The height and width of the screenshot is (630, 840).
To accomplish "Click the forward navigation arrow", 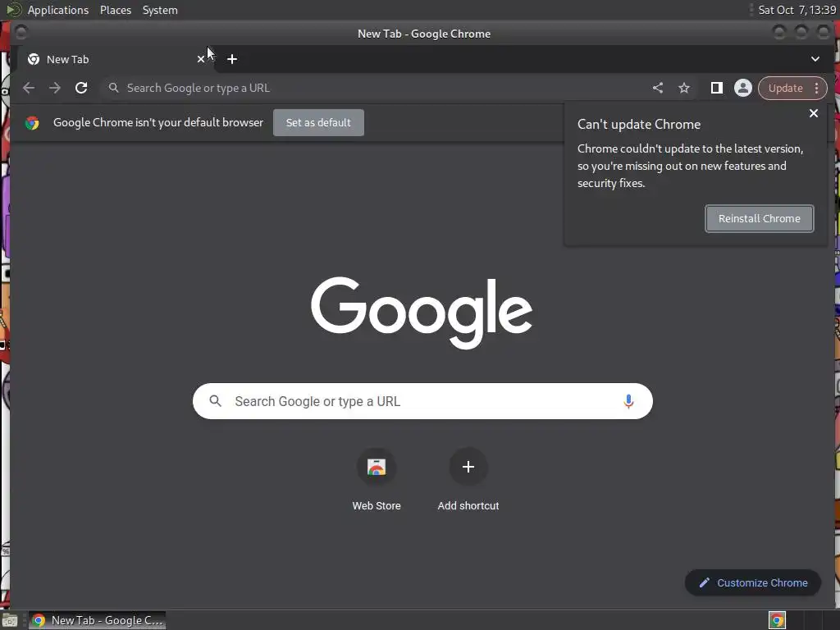I will click(x=55, y=88).
